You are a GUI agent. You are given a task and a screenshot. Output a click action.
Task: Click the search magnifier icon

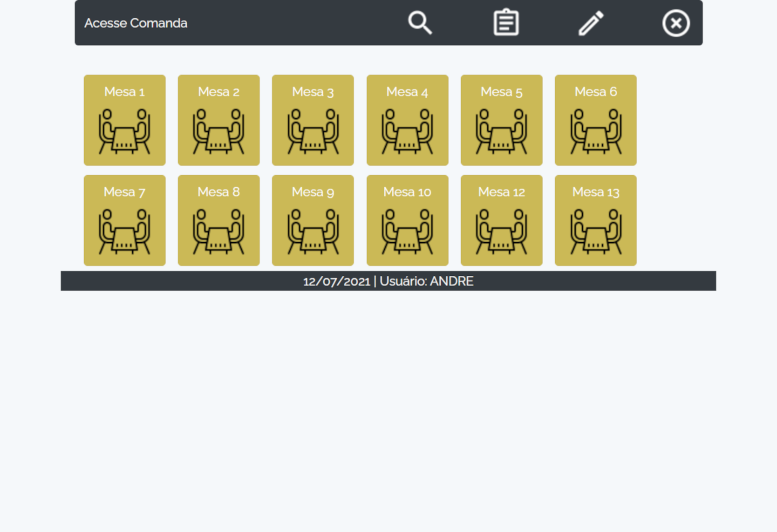(420, 23)
